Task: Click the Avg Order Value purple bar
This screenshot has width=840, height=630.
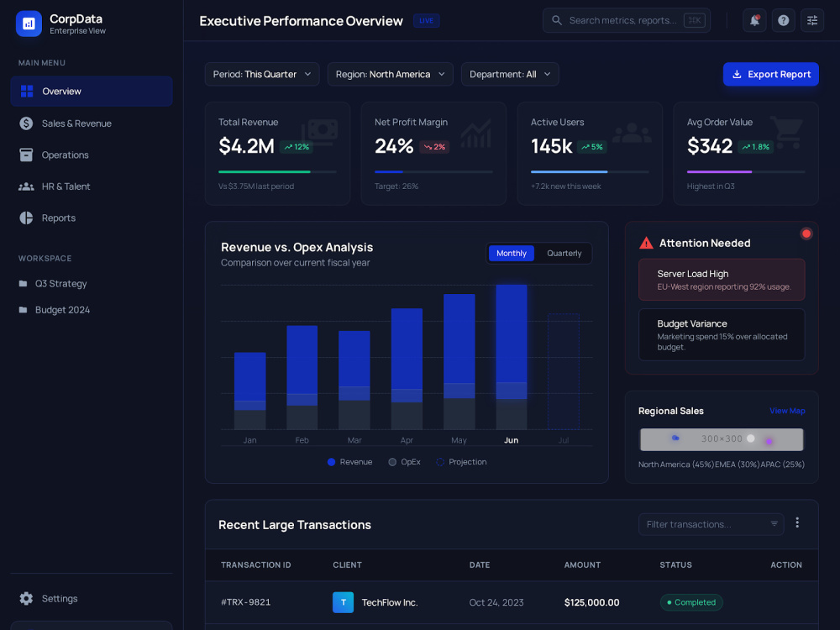Action: [720, 172]
